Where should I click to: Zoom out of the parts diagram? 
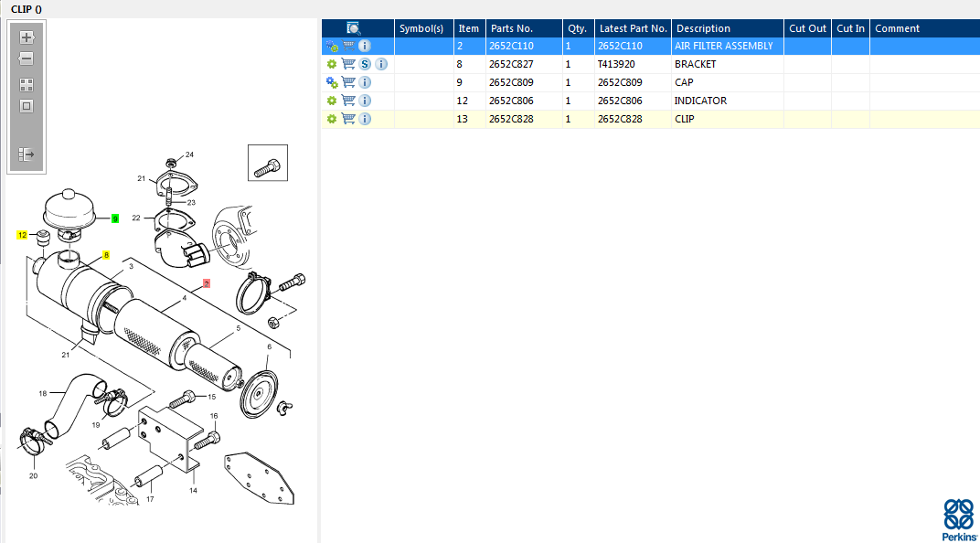point(27,59)
